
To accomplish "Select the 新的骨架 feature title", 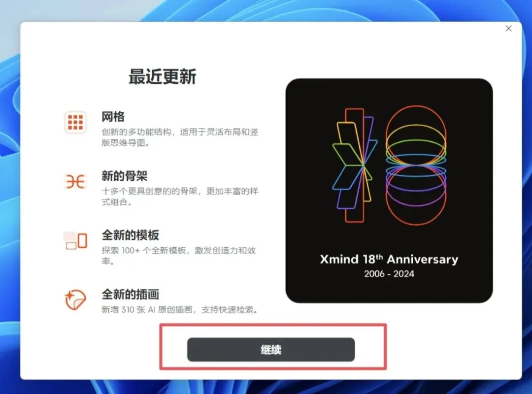I will 125,176.
